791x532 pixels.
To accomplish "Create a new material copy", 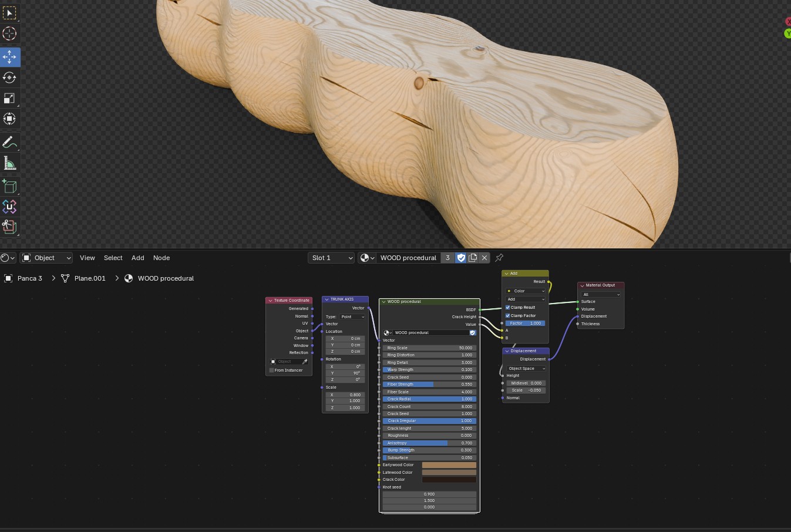I will tap(473, 258).
